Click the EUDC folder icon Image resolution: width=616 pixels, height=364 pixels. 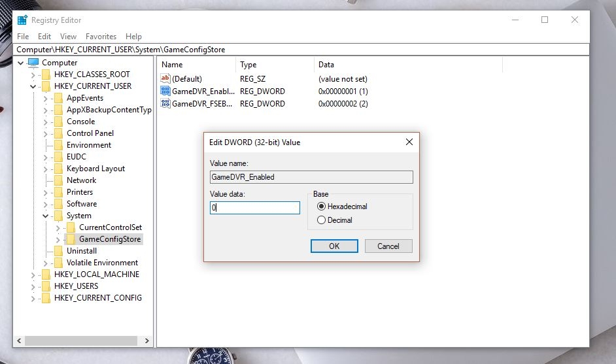59,157
